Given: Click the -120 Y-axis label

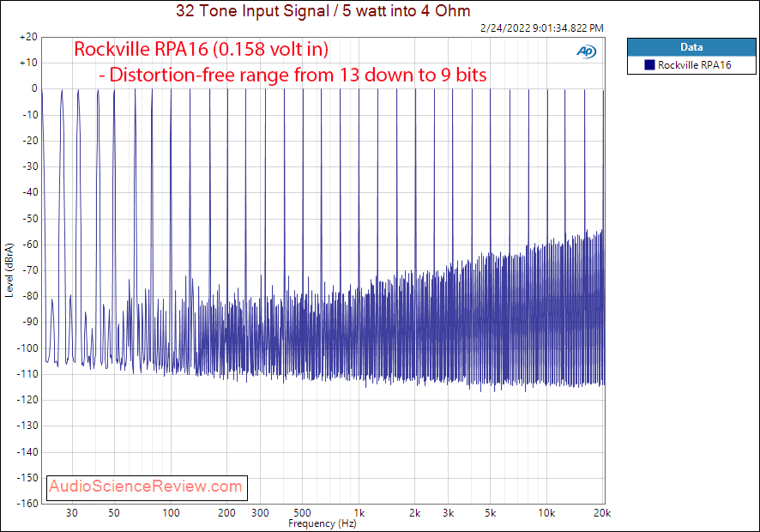Looking at the screenshot, I should coord(27,400).
